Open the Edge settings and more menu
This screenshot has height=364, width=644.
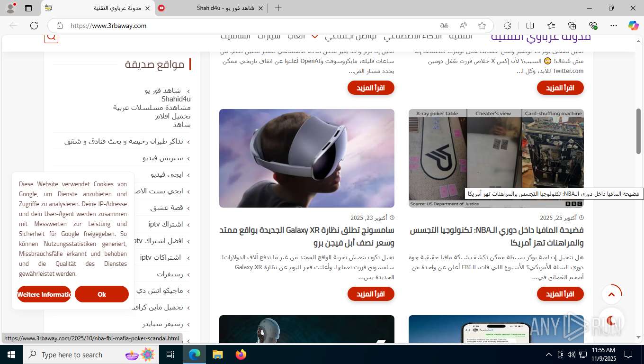tap(614, 26)
